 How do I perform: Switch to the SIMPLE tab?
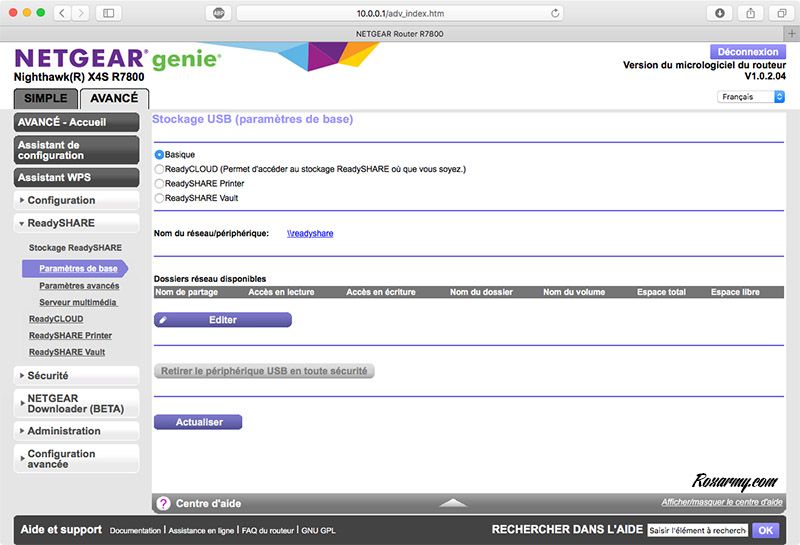pos(45,99)
